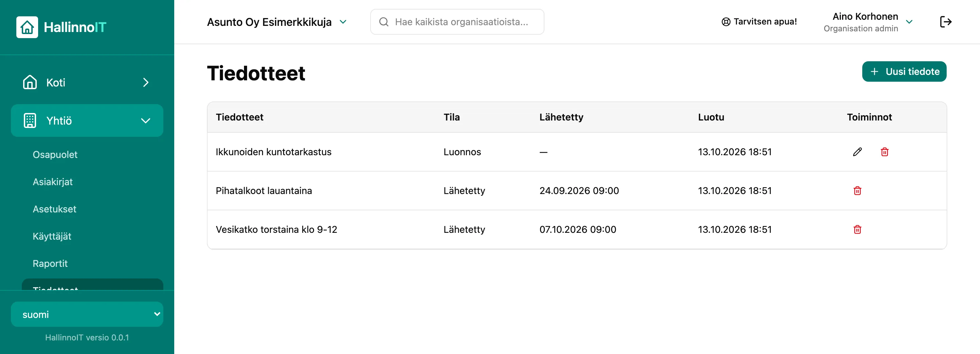This screenshot has height=354, width=980.
Task: Click the Vesikatko torstaina klo 9-12 title cell
Action: click(x=276, y=229)
